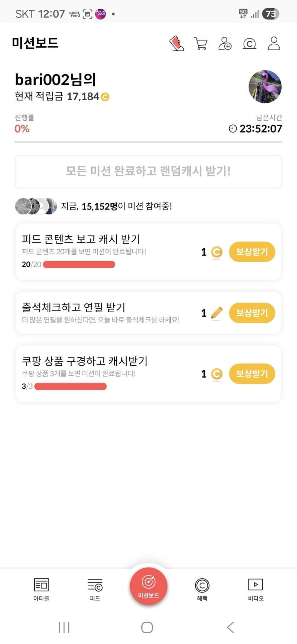Open the cash coin icon in header
Image resolution: width=297 pixels, height=644 pixels.
pyautogui.click(x=249, y=44)
